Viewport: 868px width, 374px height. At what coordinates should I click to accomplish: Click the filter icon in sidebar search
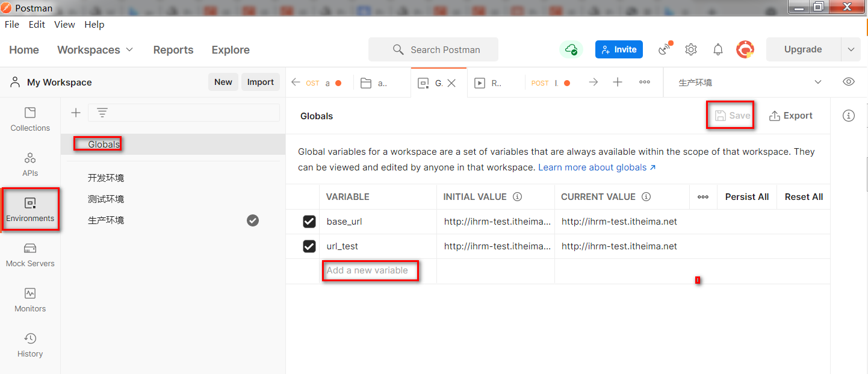(102, 113)
